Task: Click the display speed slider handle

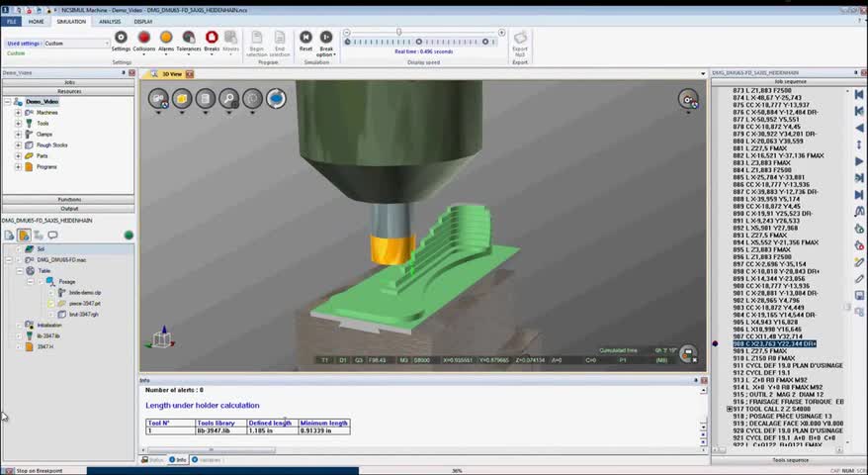Action: pos(398,32)
